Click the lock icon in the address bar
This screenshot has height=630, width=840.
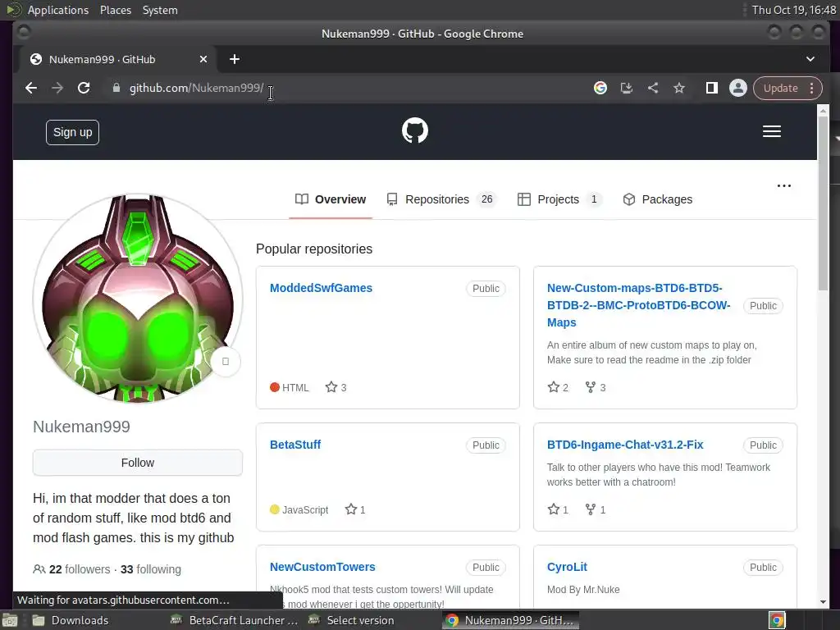click(x=116, y=88)
